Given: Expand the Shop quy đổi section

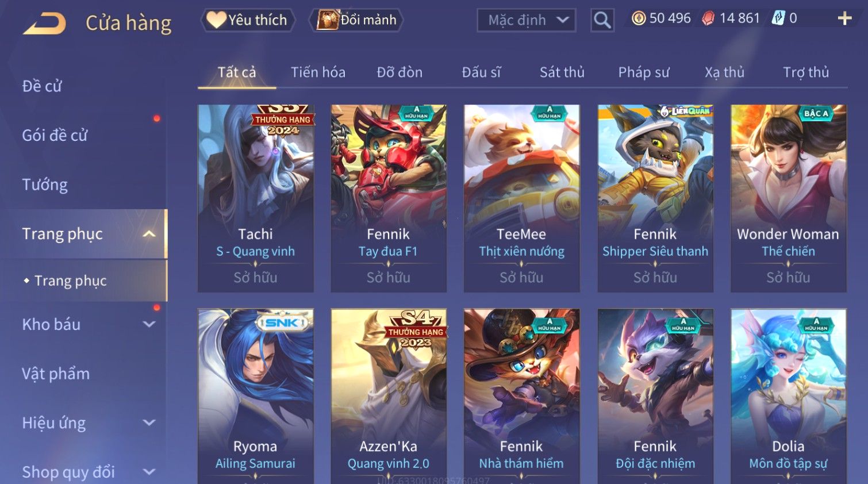Looking at the screenshot, I should tap(149, 473).
